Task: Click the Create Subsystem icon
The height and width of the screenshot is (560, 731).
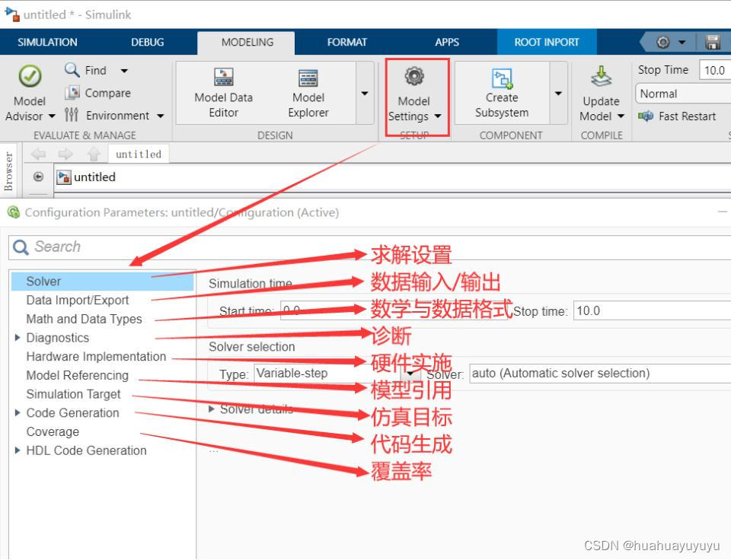Action: tap(502, 78)
